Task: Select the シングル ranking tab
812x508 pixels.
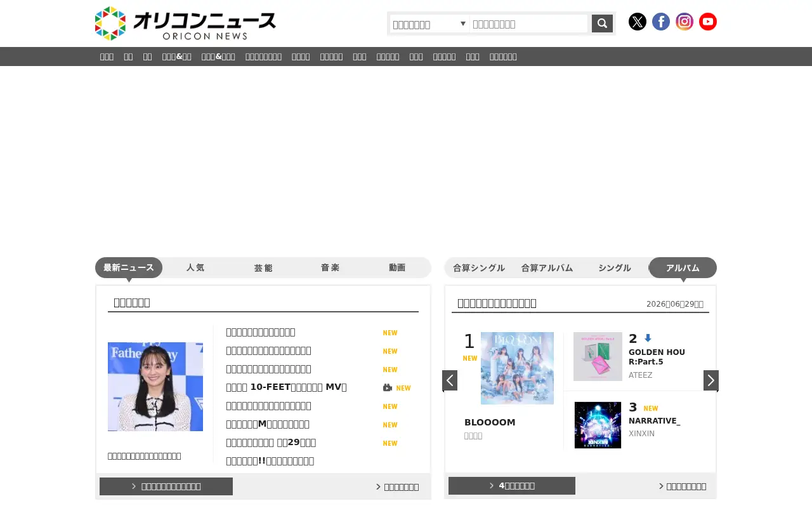Action: coord(615,267)
